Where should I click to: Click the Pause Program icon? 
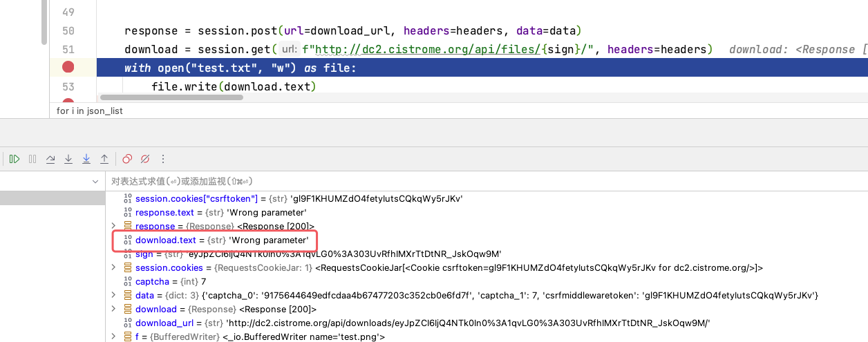[32, 159]
